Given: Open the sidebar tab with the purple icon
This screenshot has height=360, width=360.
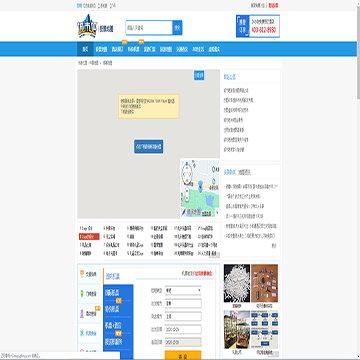Looking at the screenshot, I should 89,313.
